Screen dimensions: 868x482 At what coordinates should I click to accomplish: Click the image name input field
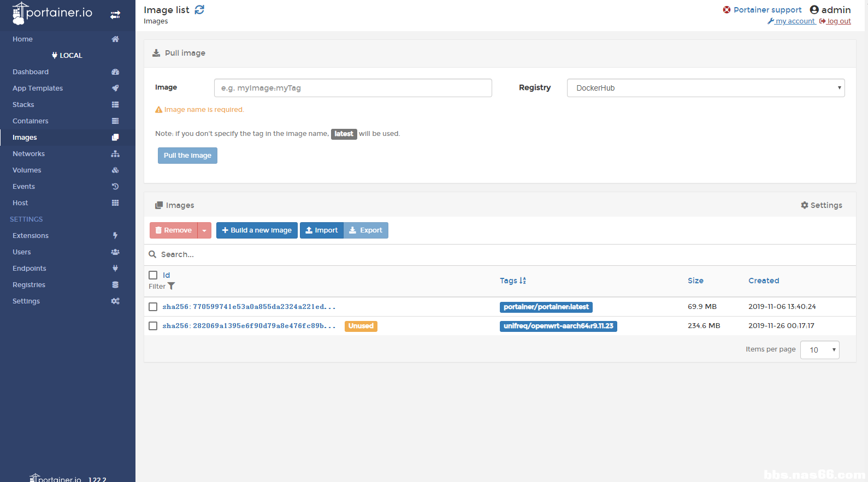353,88
